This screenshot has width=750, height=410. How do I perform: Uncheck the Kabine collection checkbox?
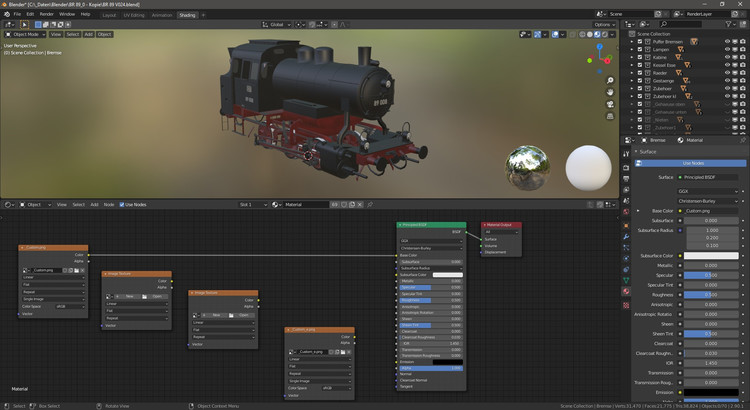(640, 59)
